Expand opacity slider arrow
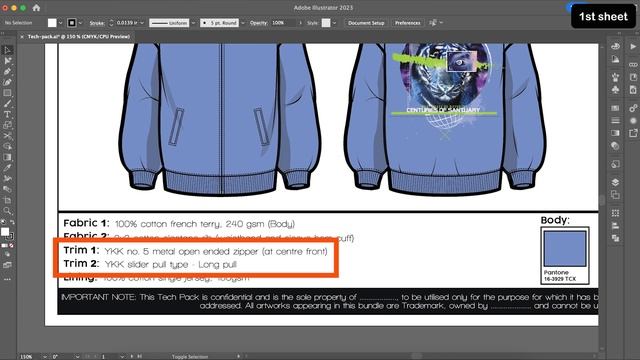 300,23
